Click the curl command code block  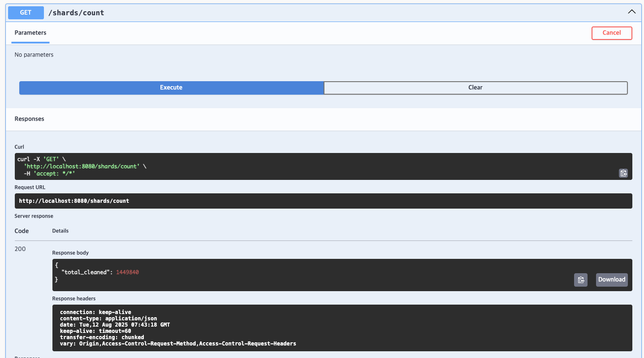324,166
